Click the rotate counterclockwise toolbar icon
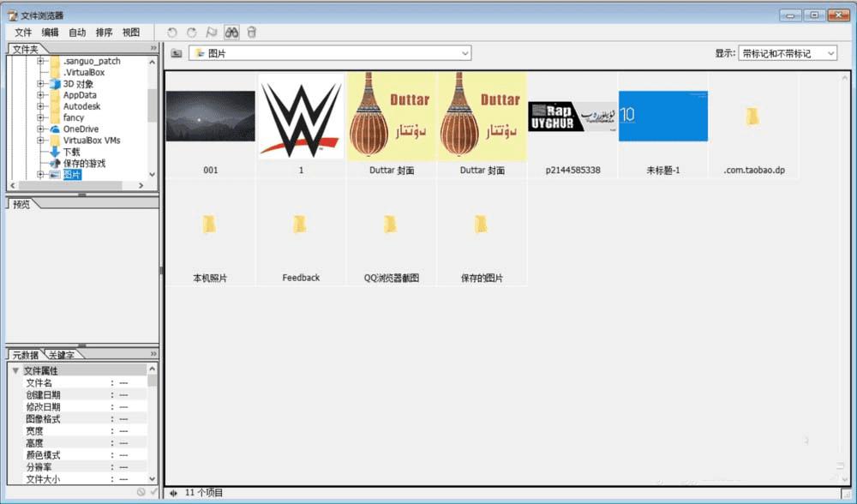Viewport: 857px width, 504px height. (172, 33)
